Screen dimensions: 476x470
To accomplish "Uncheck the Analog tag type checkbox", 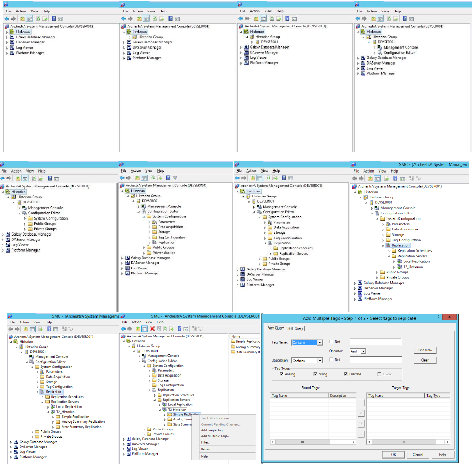I will point(281,374).
